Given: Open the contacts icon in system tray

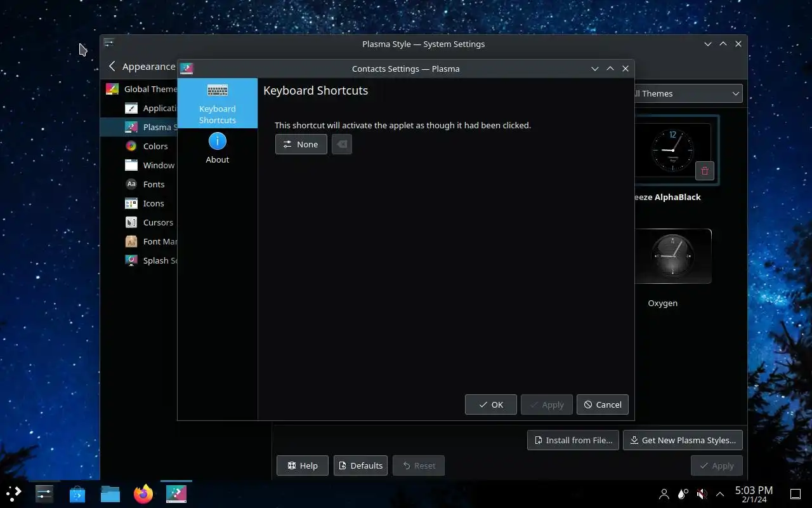Looking at the screenshot, I should [664, 494].
